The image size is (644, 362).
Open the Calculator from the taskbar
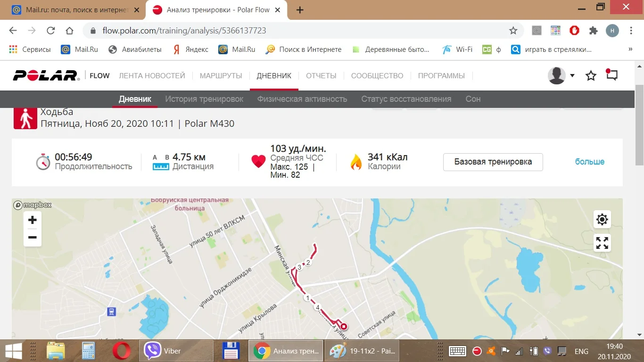pos(89,351)
